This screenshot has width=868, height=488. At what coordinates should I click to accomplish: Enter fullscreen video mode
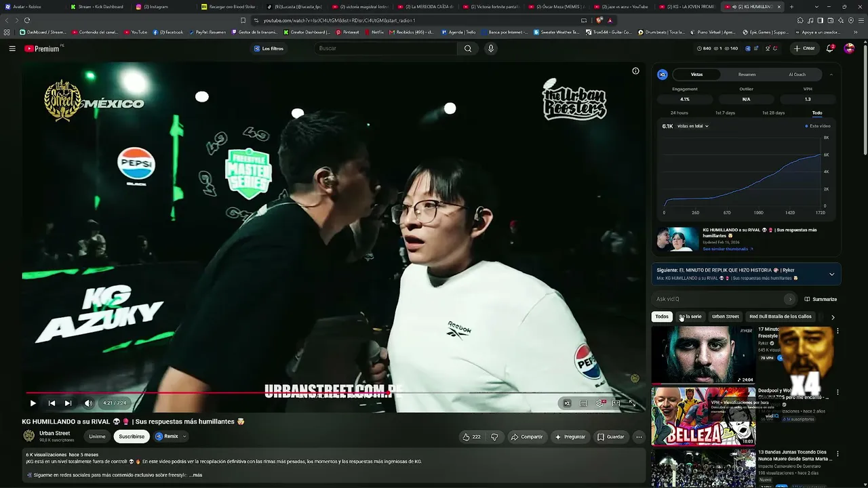[x=632, y=403]
